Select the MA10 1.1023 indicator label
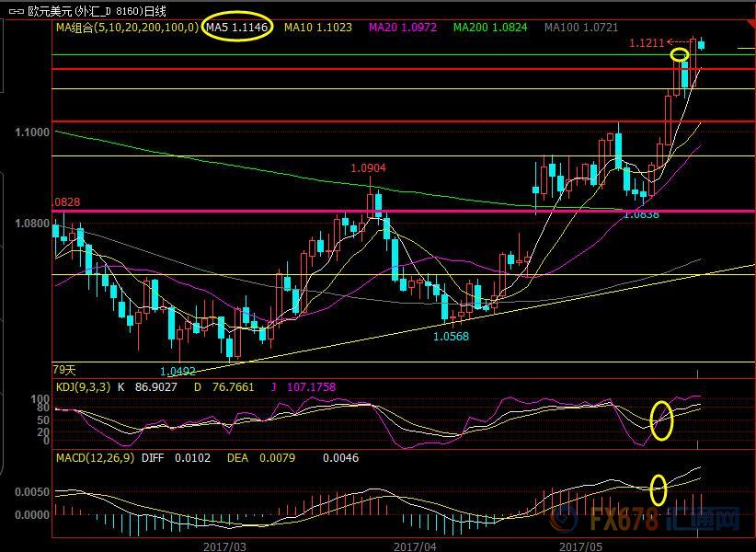This screenshot has height=552, width=756. click(x=317, y=29)
